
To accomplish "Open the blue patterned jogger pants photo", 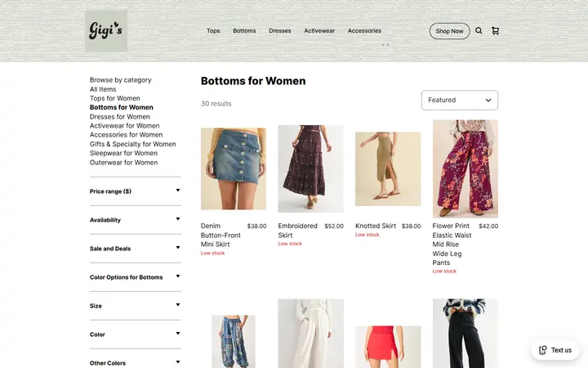I will coord(234,341).
